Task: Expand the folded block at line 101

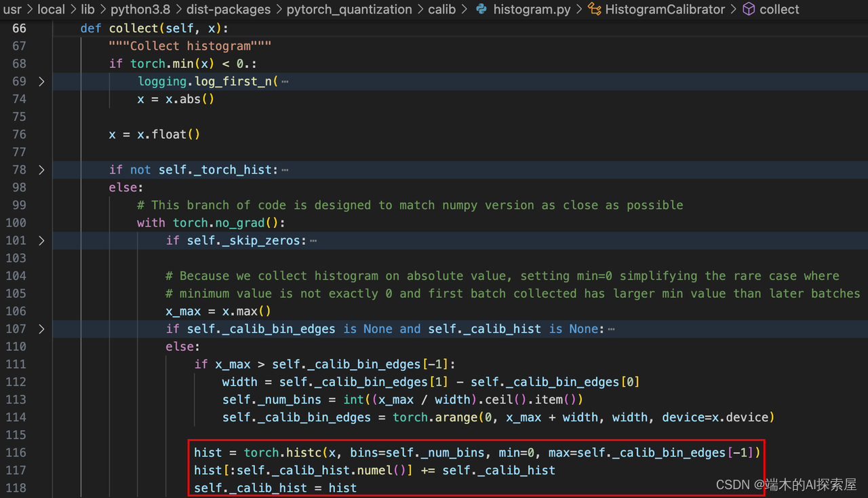Action: (x=41, y=240)
